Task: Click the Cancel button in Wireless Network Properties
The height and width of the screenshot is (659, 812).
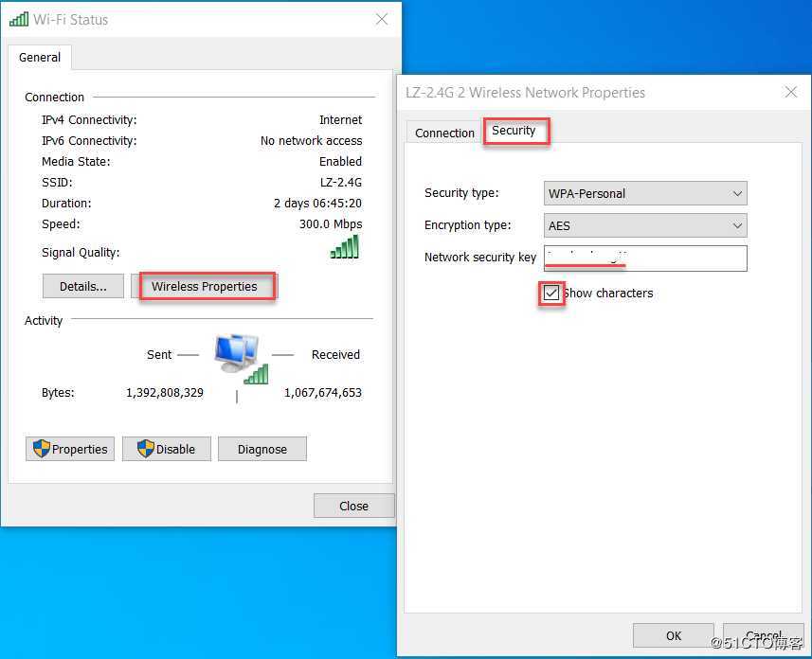Action: [x=764, y=635]
